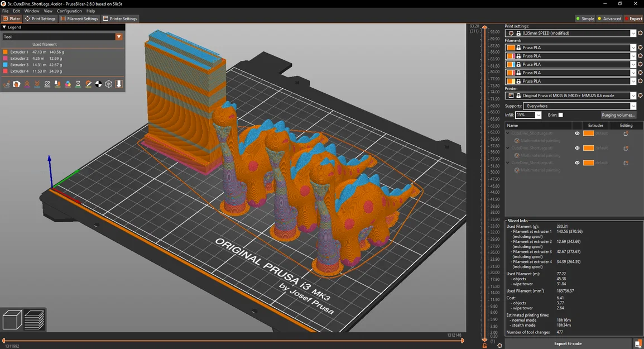Switch to 3D editor view cube icon
Screen dimensions: 644x349
click(12, 320)
